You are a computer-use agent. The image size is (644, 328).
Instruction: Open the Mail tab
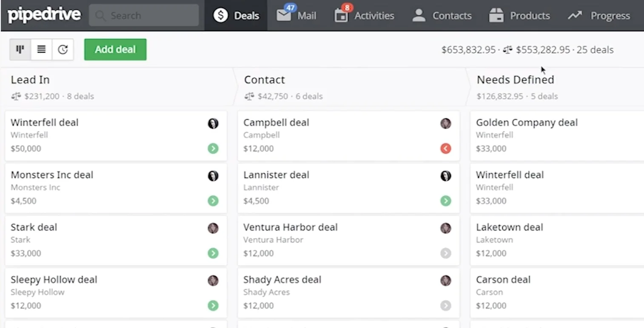296,16
